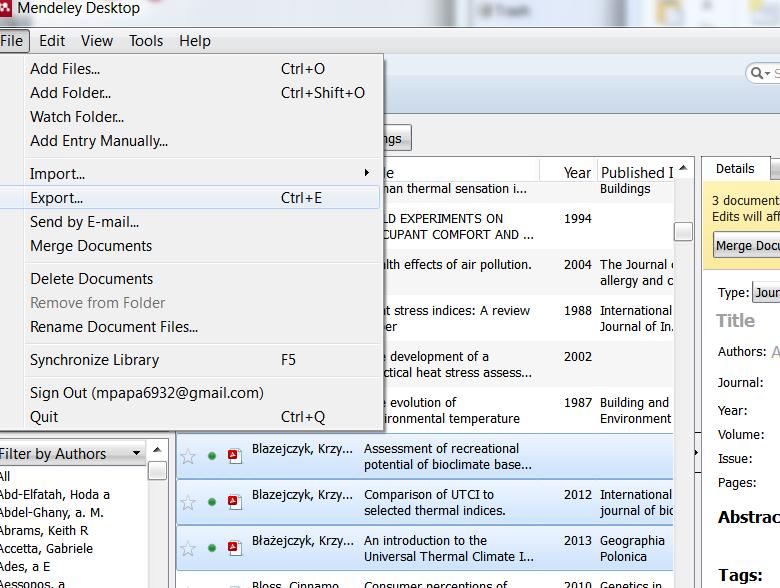Choose Add Files... from File menu

[x=191, y=69]
